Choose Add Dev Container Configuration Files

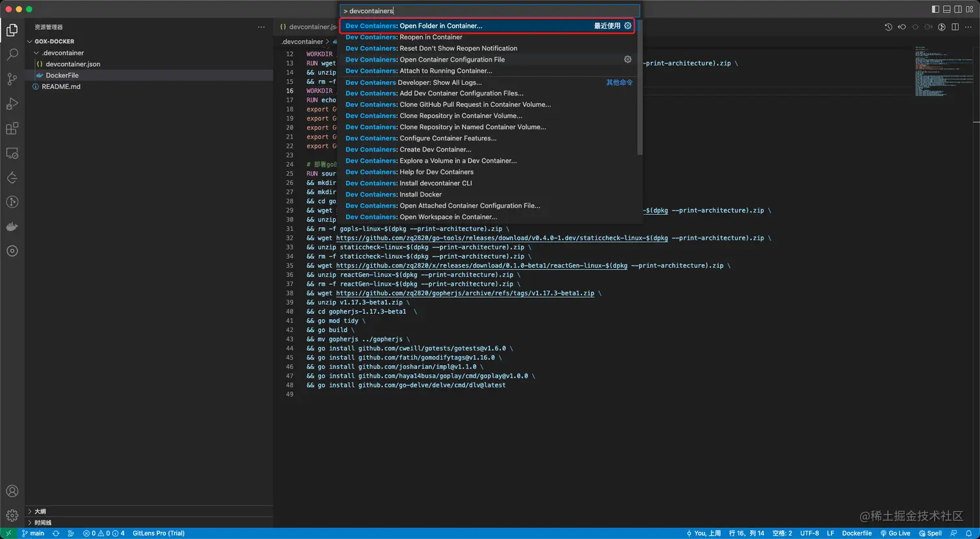coord(489,93)
